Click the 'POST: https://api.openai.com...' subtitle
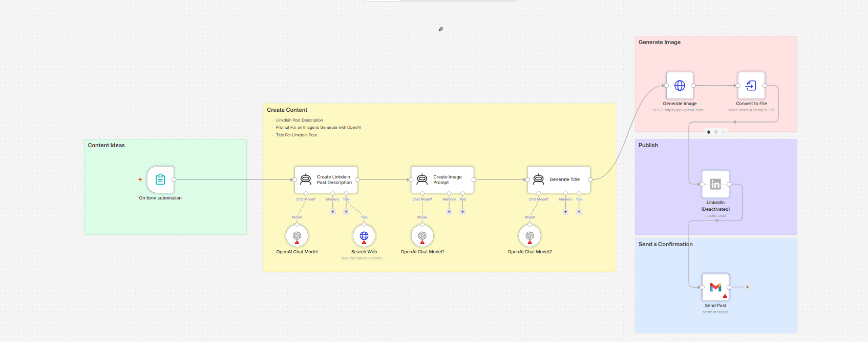This screenshot has height=342, width=868. [680, 110]
